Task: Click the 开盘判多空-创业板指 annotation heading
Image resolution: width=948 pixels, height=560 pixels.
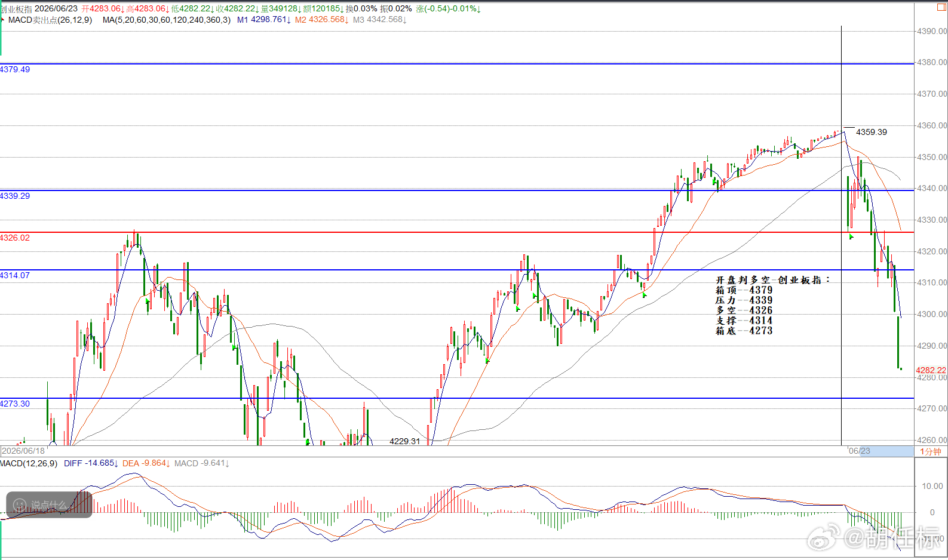Action: pyautogui.click(x=773, y=280)
